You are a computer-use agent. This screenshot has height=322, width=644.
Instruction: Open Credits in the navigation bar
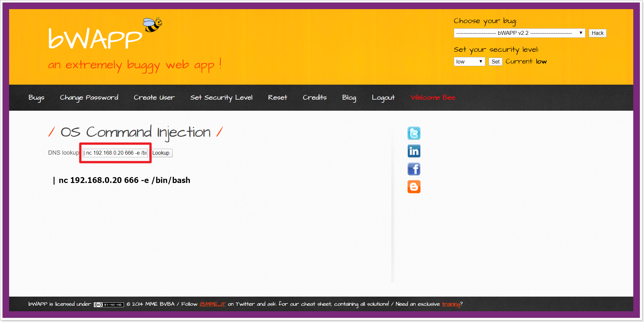point(315,97)
